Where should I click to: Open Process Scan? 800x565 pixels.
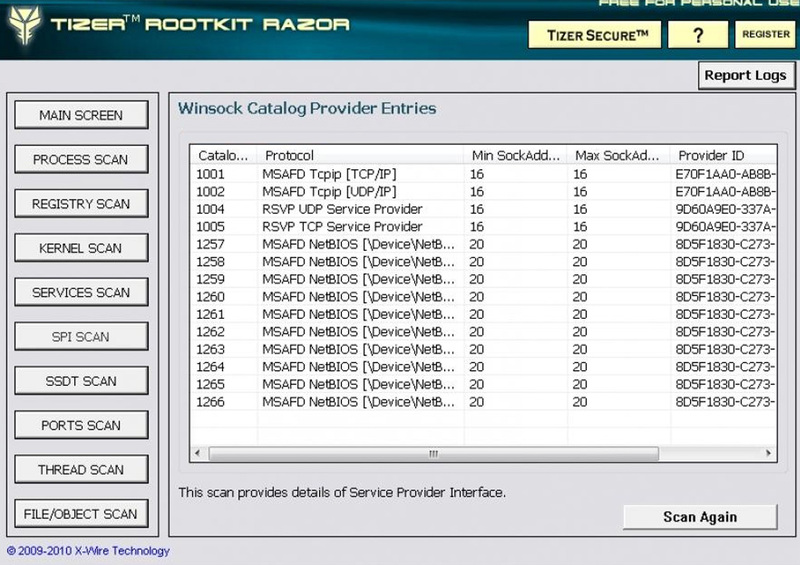coord(81,159)
